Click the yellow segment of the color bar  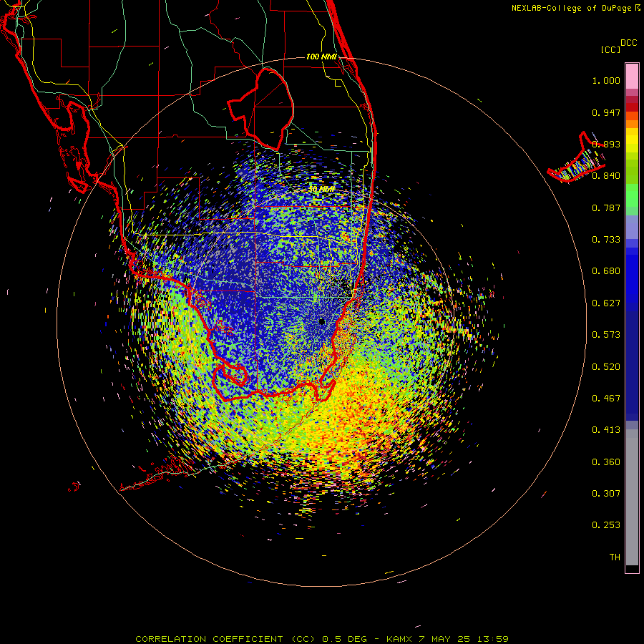632,140
